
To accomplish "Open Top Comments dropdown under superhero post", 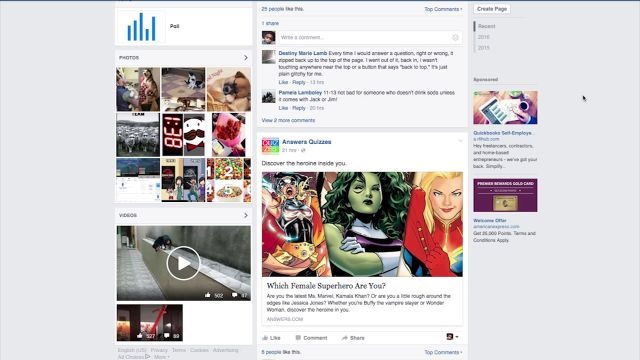I will click(x=443, y=352).
